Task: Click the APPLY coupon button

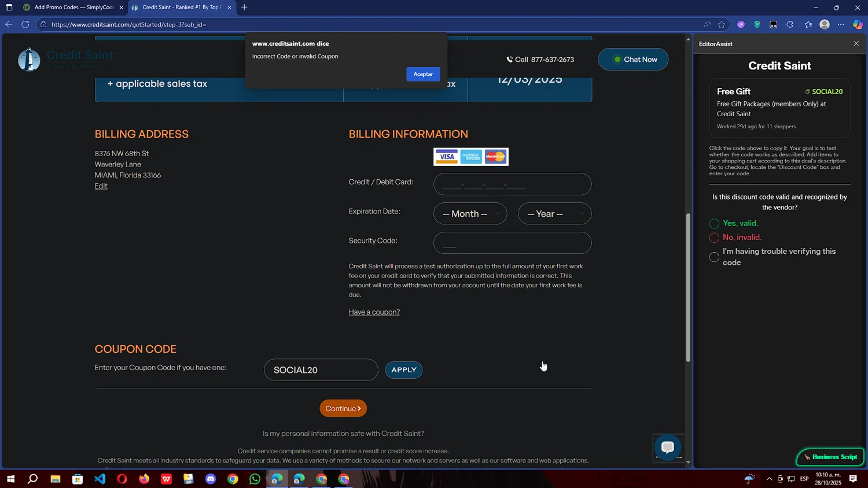Action: pyautogui.click(x=404, y=370)
